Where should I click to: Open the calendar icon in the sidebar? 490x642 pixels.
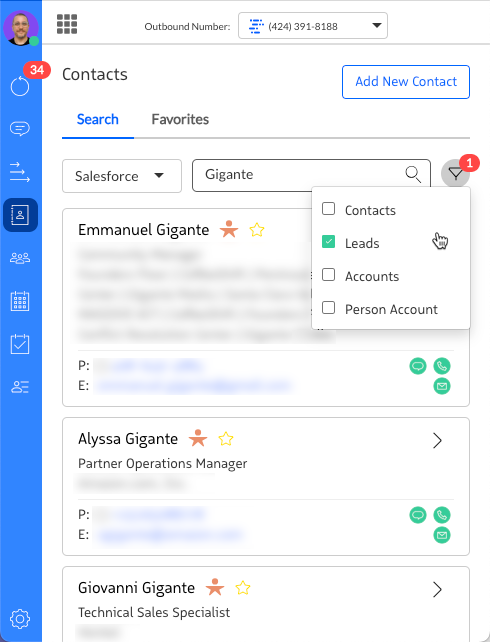tap(20, 301)
